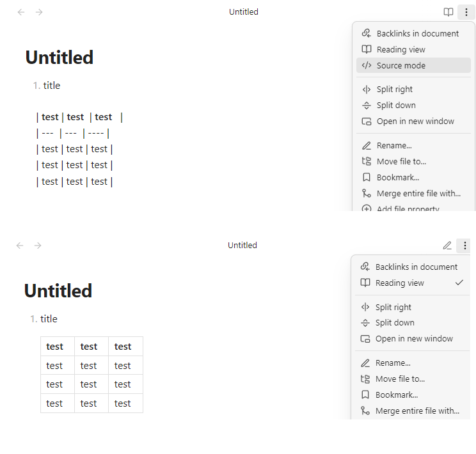Click the Untitled heading in the upper note
Screen dimensions: 476x454
(x=59, y=58)
